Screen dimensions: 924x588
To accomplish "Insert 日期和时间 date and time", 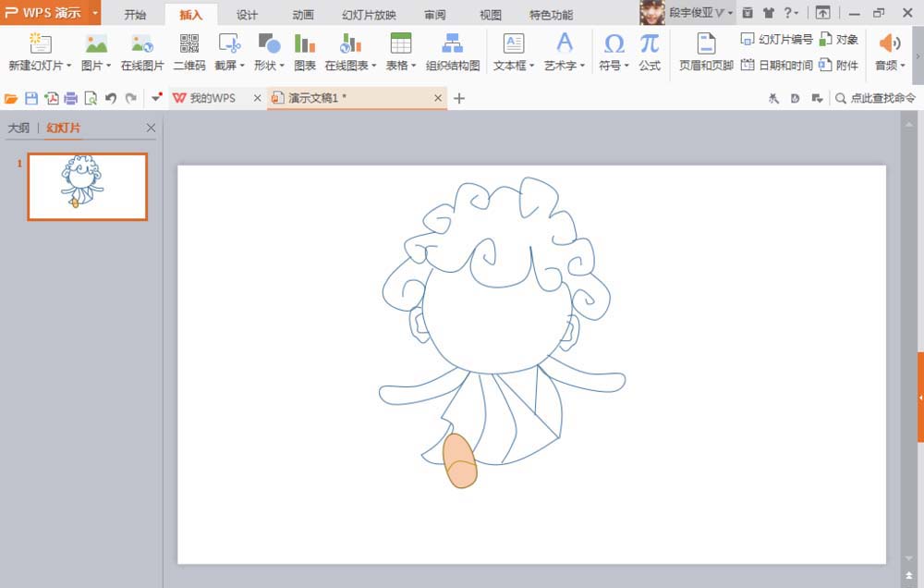I will 777,65.
